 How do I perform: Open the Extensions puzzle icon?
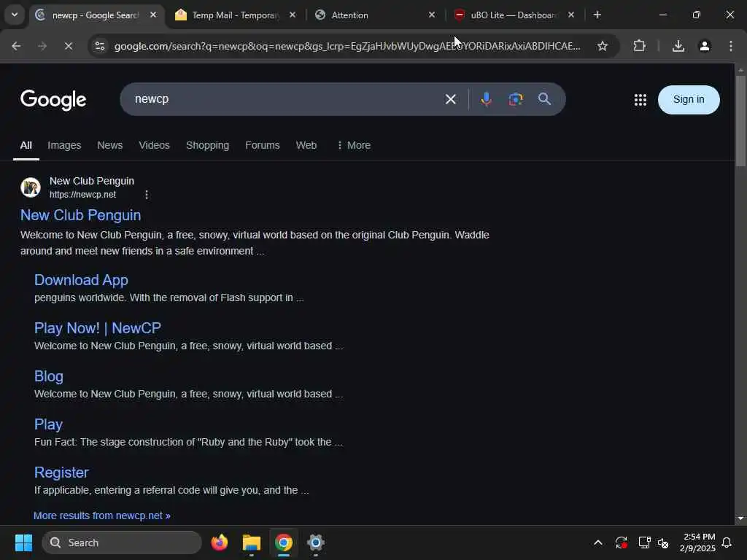tap(639, 46)
